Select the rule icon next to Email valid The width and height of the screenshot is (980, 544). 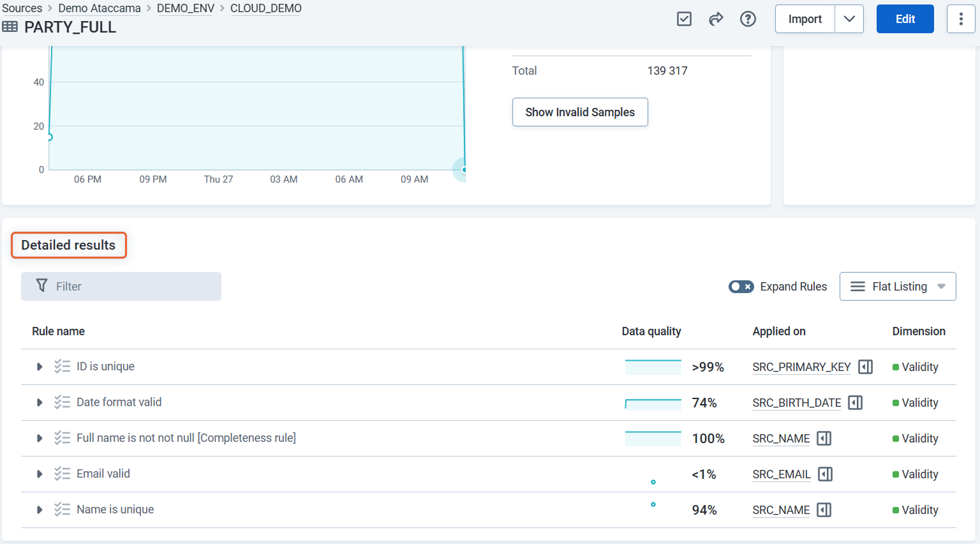(x=63, y=474)
